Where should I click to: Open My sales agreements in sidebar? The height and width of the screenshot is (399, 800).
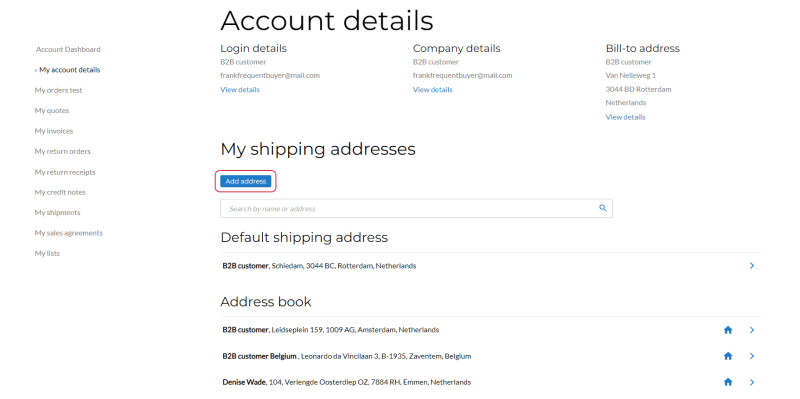click(68, 233)
